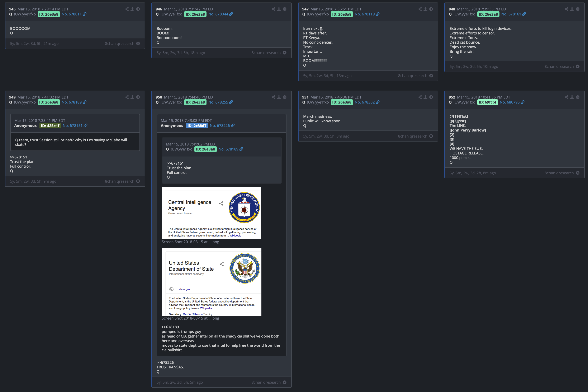The image size is (588, 392).
Task: Share post 952 using its share icon
Action: 566,97
